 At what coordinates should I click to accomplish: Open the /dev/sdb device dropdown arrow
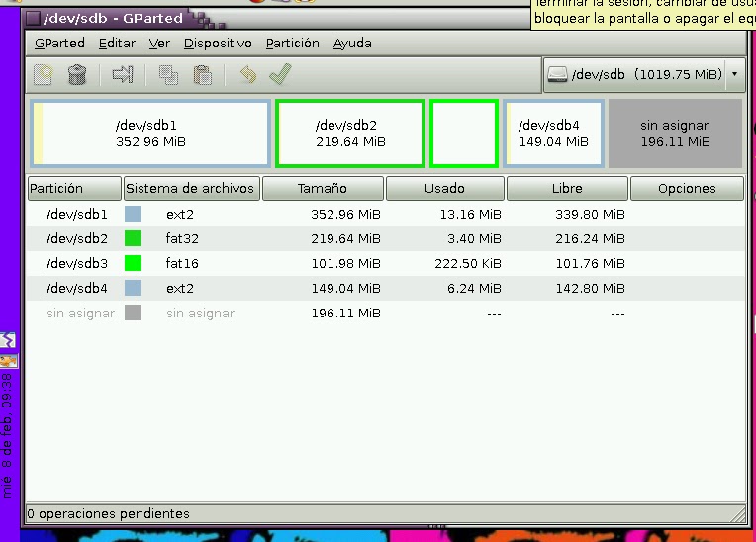[x=735, y=74]
